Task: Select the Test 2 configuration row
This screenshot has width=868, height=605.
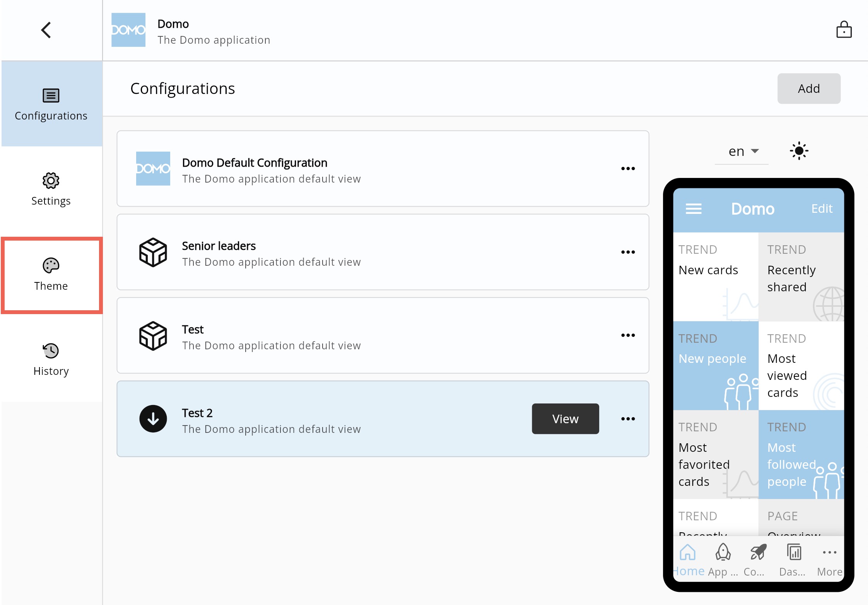Action: 383,419
